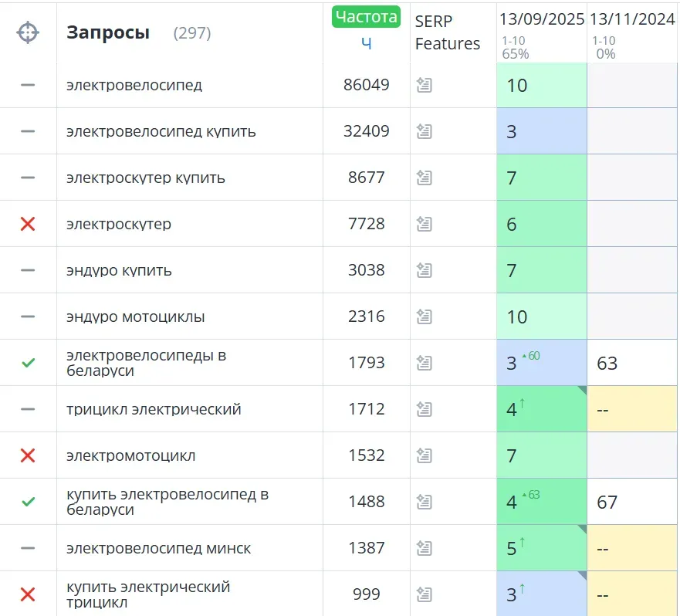The width and height of the screenshot is (680, 616).
Task: Select the 13/11/2024 date column header
Action: click(x=632, y=19)
